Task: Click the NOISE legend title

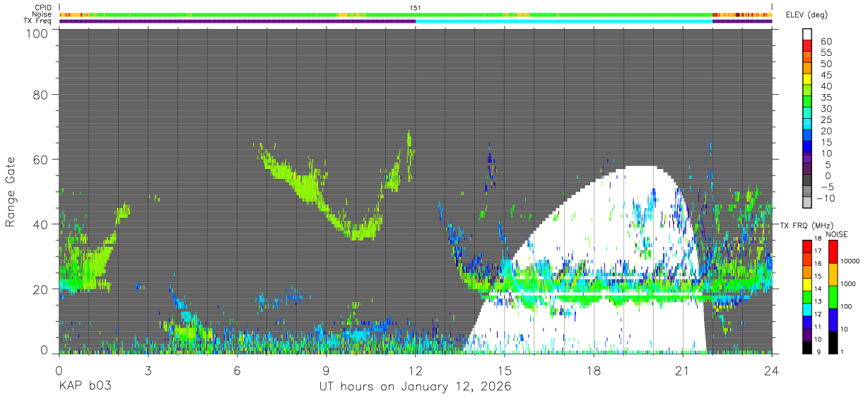Action: (x=837, y=234)
